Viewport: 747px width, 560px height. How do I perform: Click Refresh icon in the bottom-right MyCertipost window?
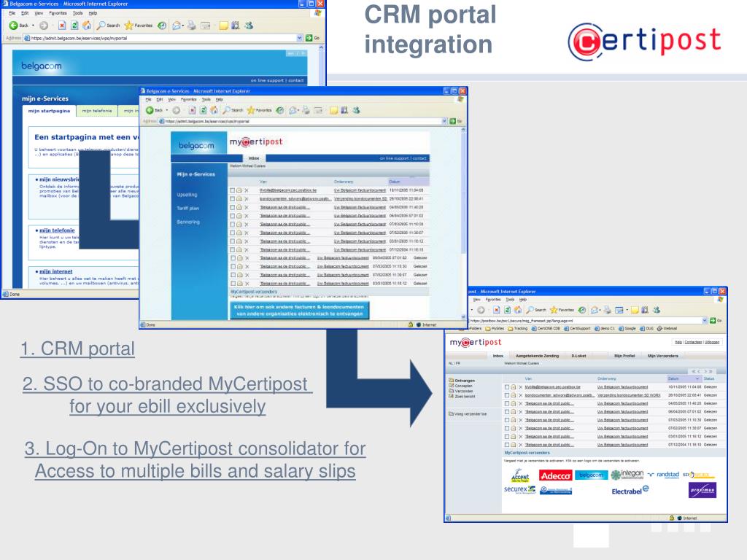[x=507, y=310]
